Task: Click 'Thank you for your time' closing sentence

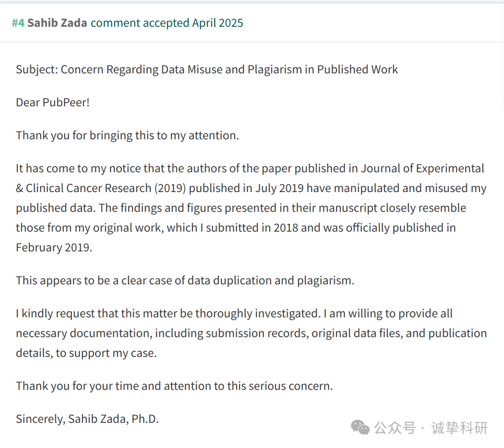Action: click(175, 386)
